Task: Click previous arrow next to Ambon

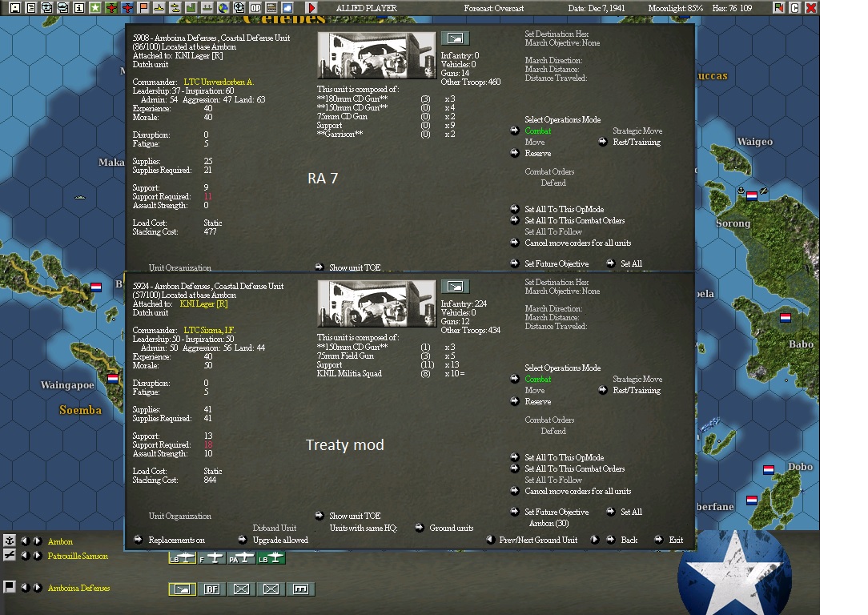Action: [25, 541]
